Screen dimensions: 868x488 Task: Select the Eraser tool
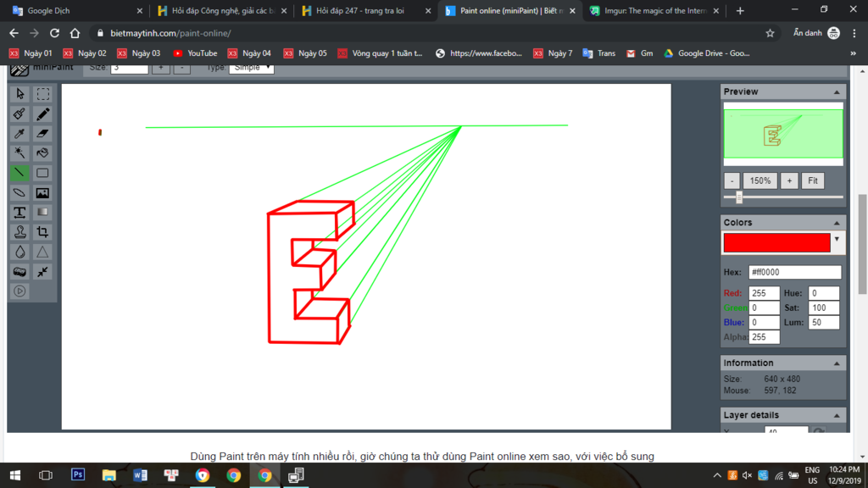click(x=42, y=133)
